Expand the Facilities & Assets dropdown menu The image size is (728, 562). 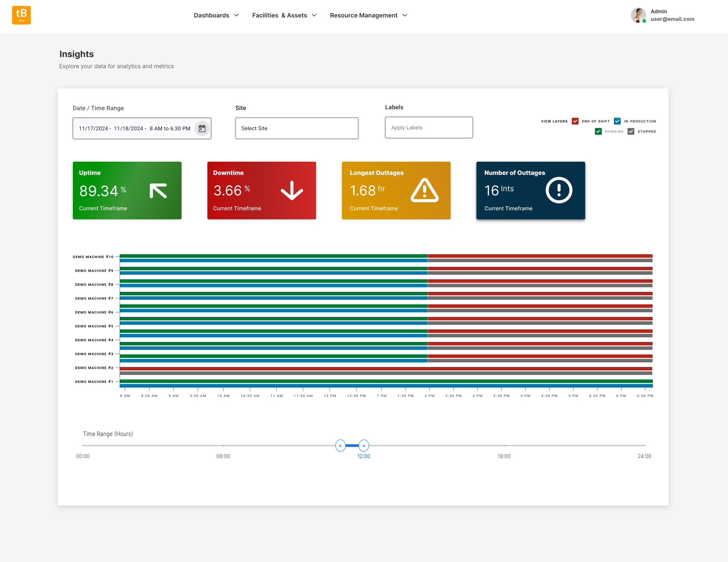(284, 15)
